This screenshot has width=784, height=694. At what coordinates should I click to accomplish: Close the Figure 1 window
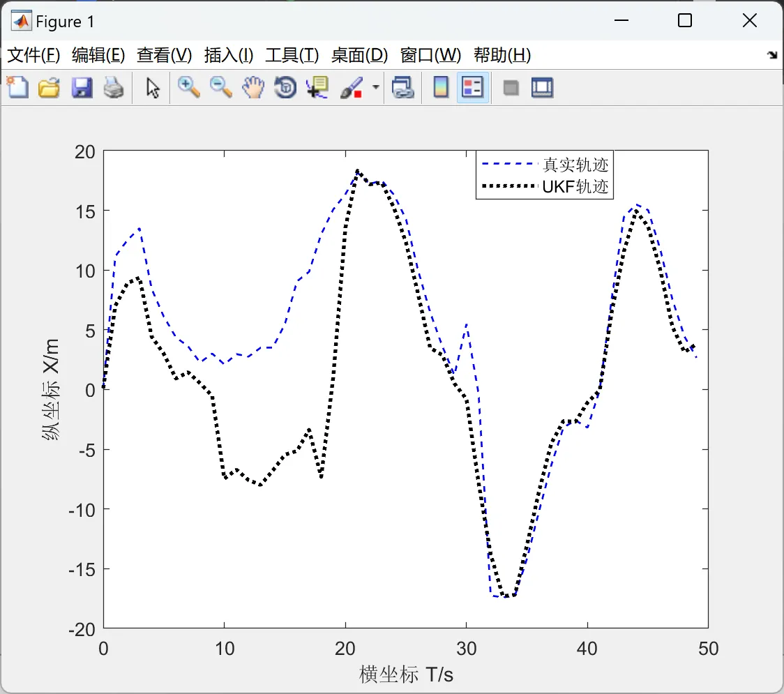click(x=750, y=20)
